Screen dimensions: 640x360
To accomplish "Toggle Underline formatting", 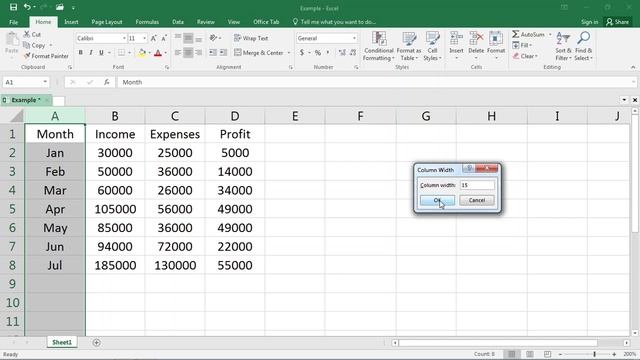I will [x=101, y=53].
